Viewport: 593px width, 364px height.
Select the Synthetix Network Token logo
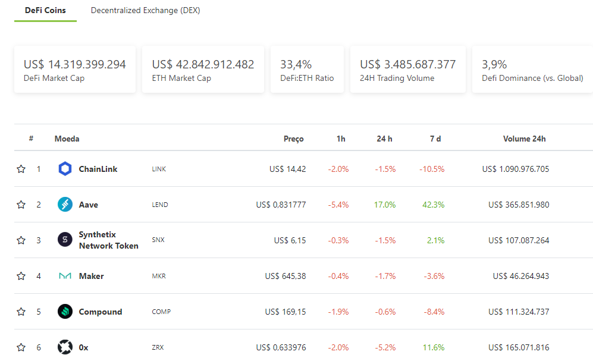pyautogui.click(x=65, y=240)
